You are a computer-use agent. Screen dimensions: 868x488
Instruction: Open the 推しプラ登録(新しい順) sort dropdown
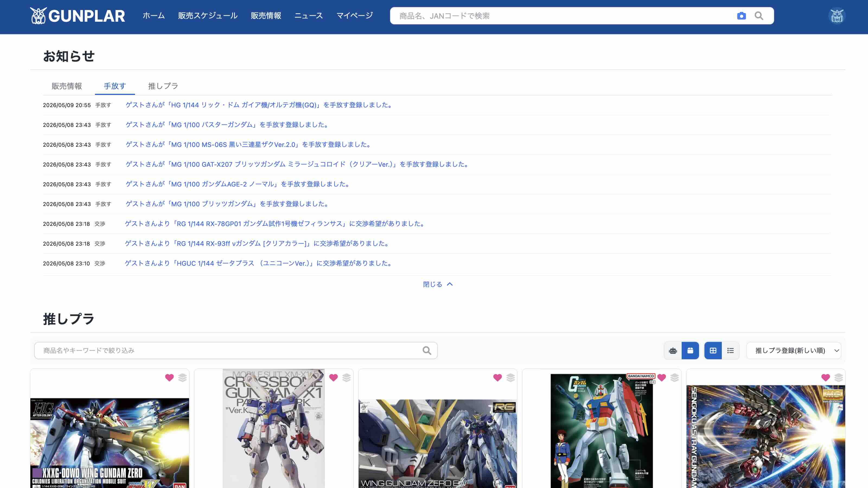pyautogui.click(x=794, y=351)
